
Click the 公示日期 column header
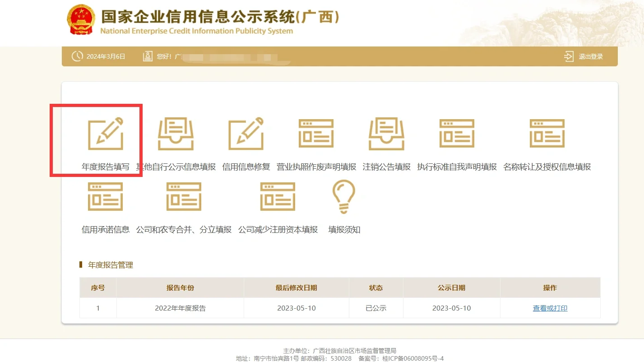coord(451,288)
